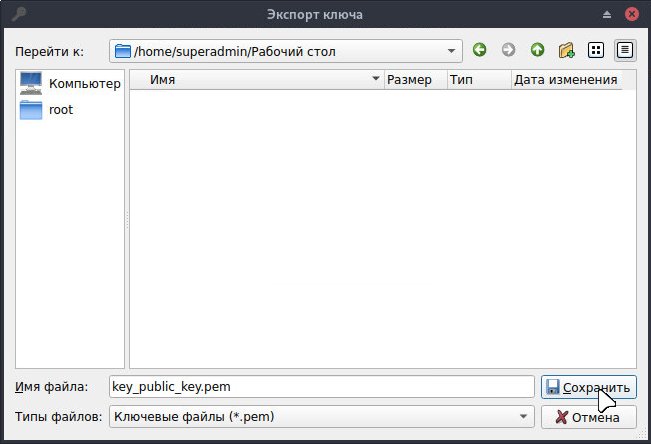Click the grey Forward navigation arrow
Screen dimensions: 651x444
(x=508, y=50)
